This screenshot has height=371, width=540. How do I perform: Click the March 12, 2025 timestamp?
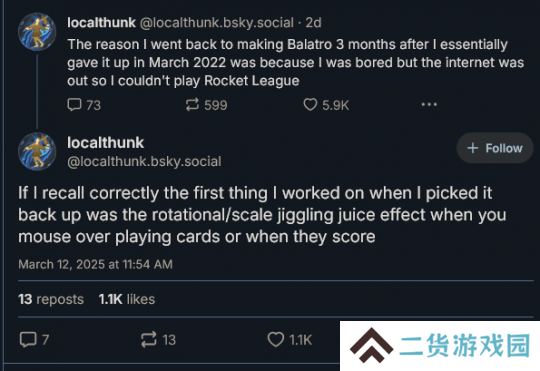pos(95,264)
